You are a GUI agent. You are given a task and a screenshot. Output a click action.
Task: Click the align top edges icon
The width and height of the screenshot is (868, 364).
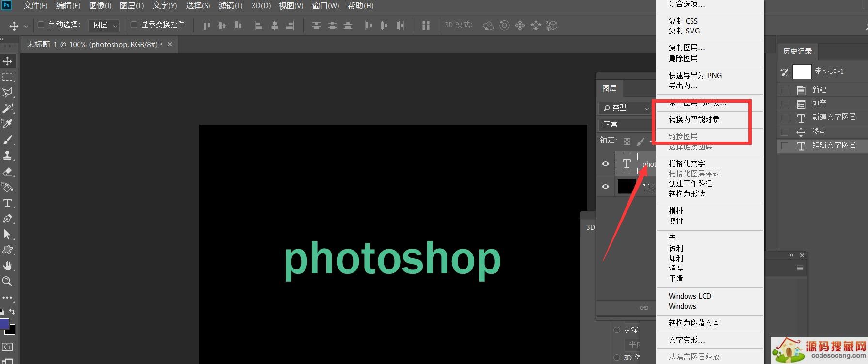207,25
